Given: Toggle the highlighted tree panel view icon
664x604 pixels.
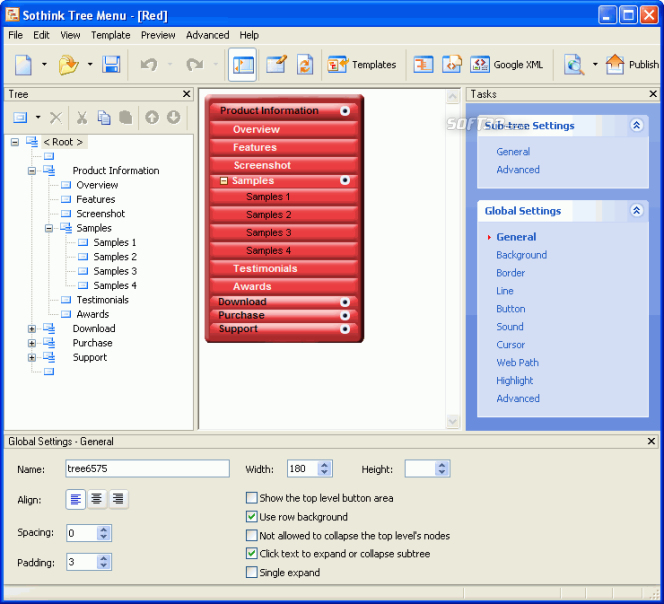Looking at the screenshot, I should 243,65.
